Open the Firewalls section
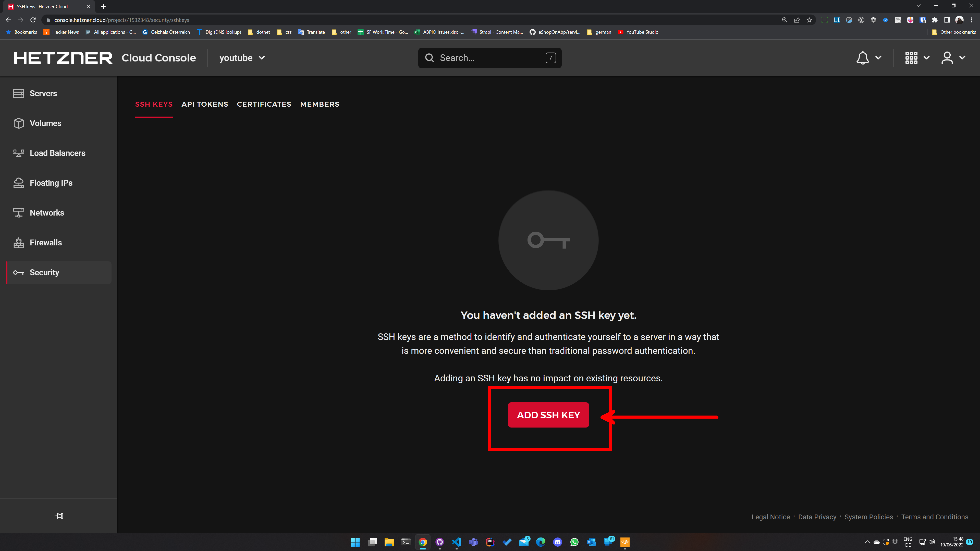This screenshot has width=980, height=551. [46, 243]
